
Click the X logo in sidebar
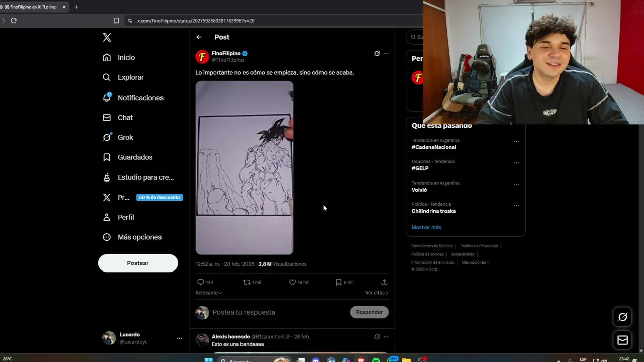tap(107, 37)
